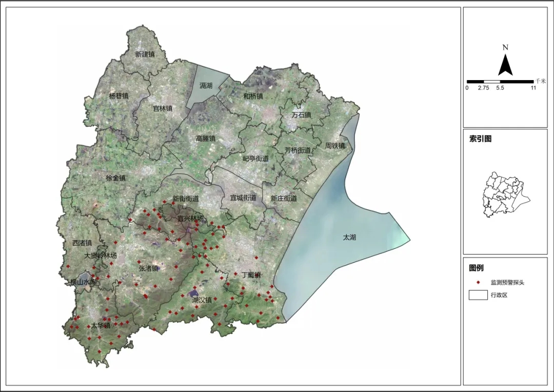Screen dimensions: 554x392
Task: Select the administrative area legend rectangle
Action: pyautogui.click(x=478, y=296)
